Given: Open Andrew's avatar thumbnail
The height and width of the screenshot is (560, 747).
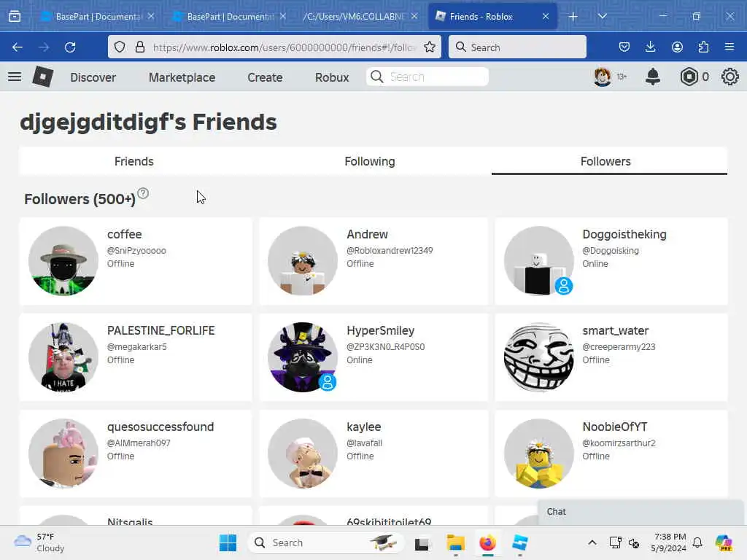Looking at the screenshot, I should pyautogui.click(x=303, y=261).
